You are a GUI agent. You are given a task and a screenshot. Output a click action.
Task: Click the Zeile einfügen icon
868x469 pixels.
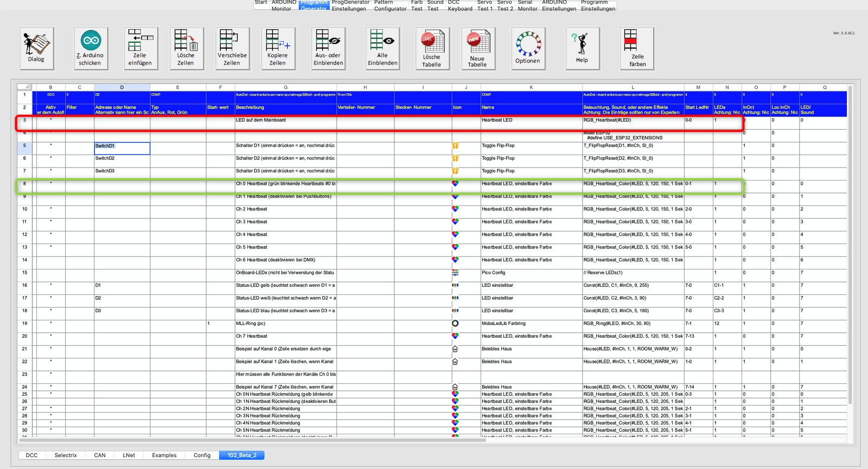click(x=140, y=48)
